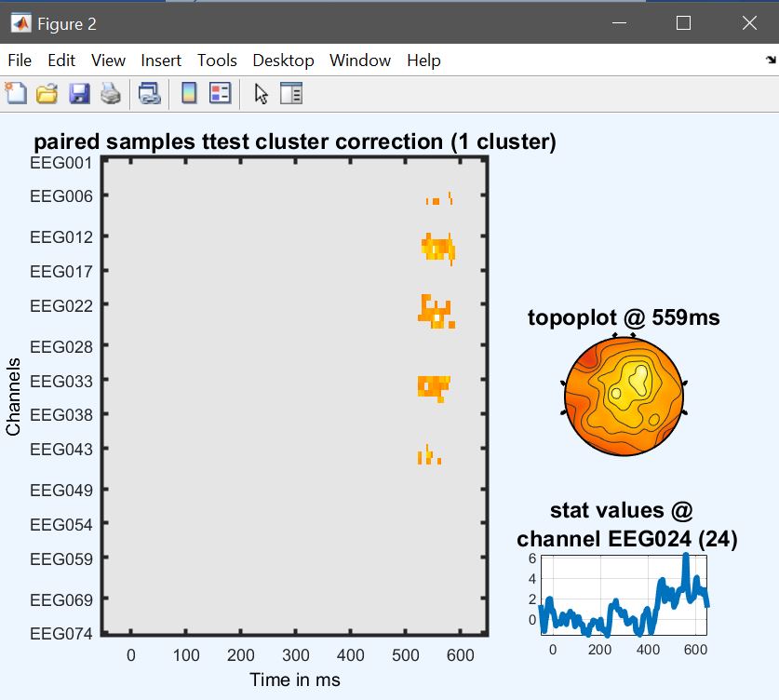Viewport: 779px width, 700px height.
Task: Click the 'topoplot @ 559ms' title
Action: [624, 317]
